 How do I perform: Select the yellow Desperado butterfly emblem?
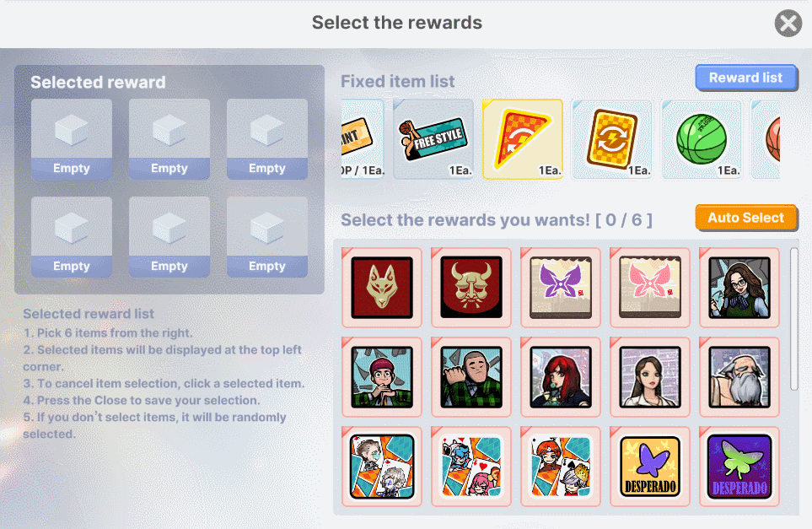coord(650,467)
